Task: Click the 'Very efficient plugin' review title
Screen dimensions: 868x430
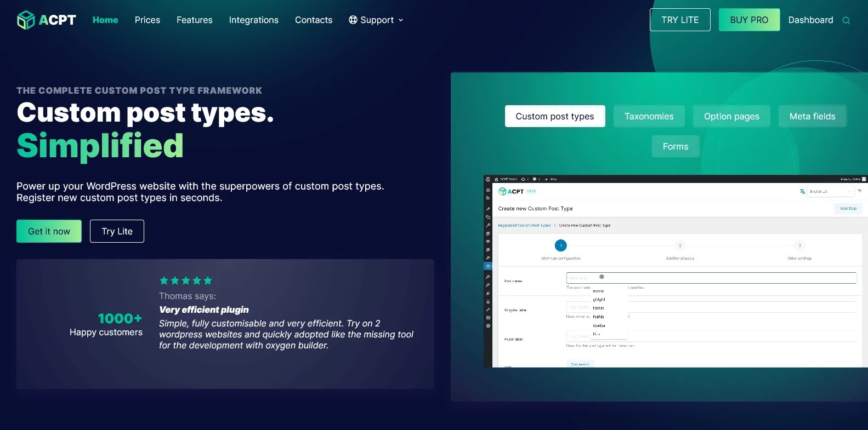Action: click(x=204, y=309)
